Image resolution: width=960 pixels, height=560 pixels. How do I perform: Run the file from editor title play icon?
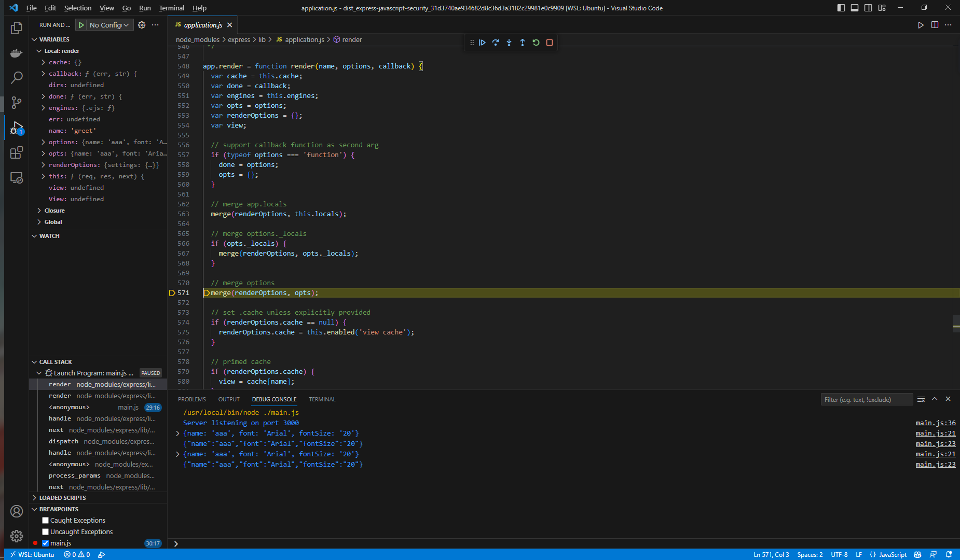(x=921, y=25)
